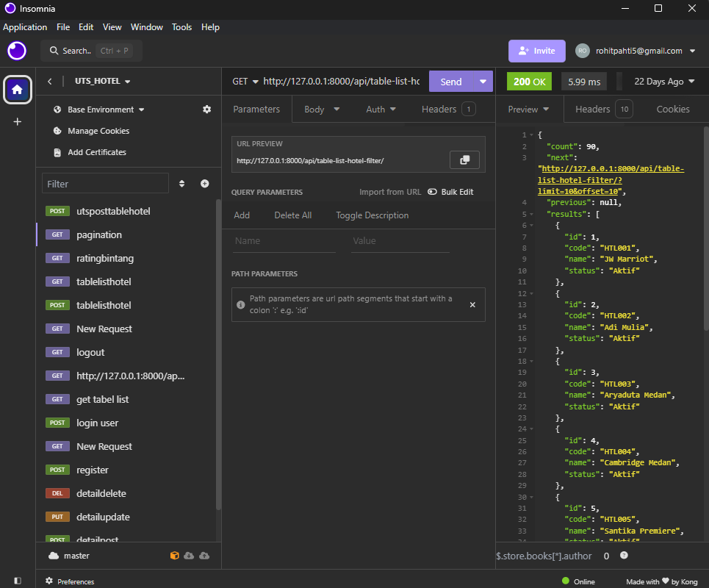Click the help icon beside response filter
Viewport: 709px width, 588px height.
pyautogui.click(x=624, y=556)
